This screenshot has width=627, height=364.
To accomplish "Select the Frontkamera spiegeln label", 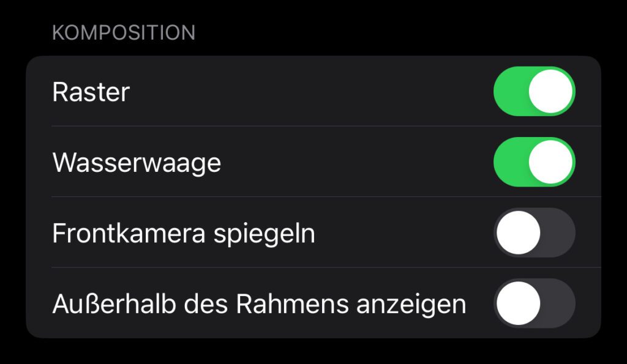I will 184,234.
